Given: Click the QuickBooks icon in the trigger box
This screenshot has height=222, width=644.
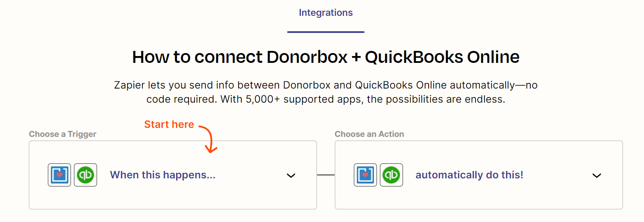Looking at the screenshot, I should [x=85, y=175].
